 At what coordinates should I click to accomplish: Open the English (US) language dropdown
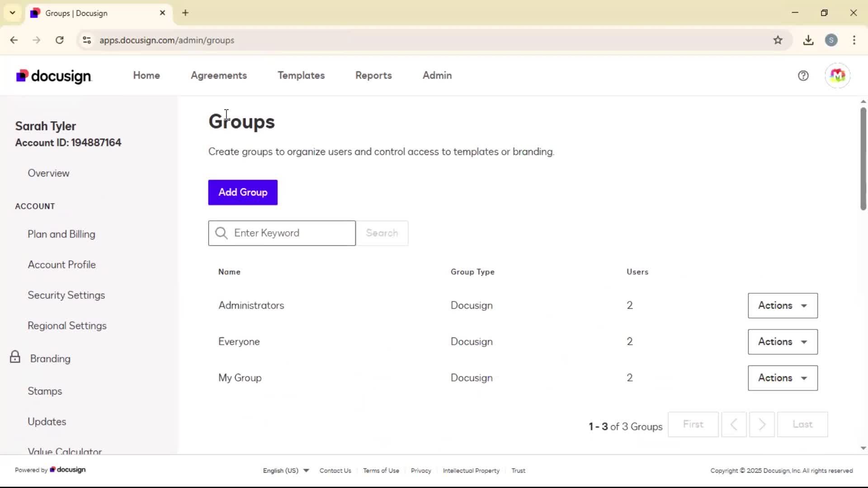point(286,470)
